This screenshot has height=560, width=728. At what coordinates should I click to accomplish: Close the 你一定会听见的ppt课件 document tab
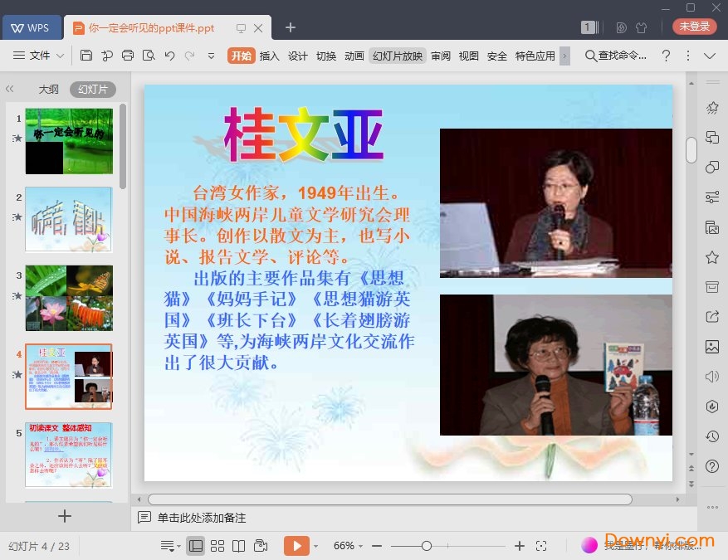coord(258,28)
